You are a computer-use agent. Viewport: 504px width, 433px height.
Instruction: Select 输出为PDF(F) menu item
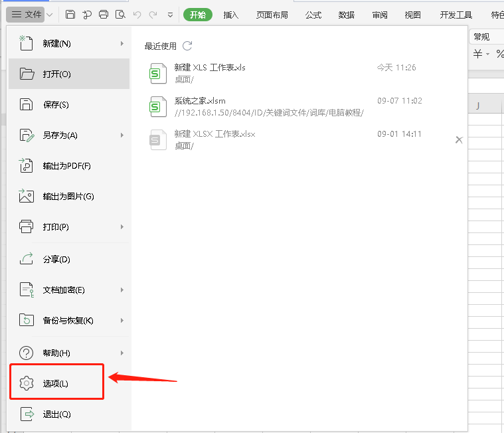[69, 165]
